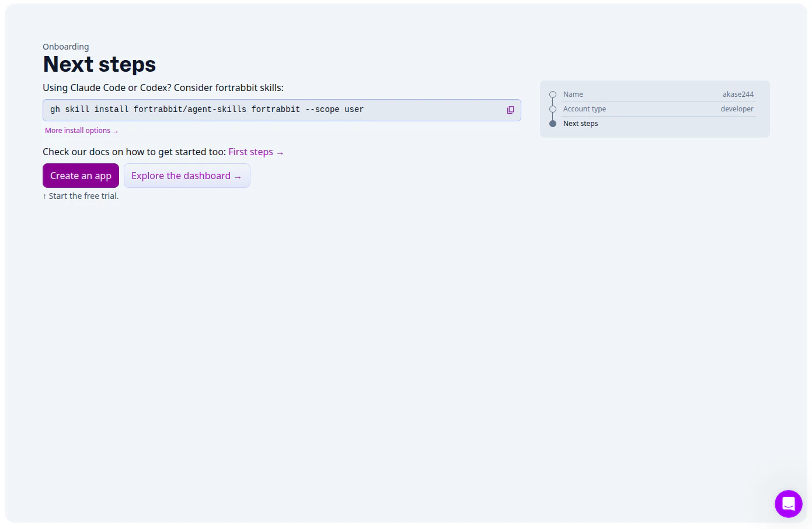
Task: Click the filled Next steps step marker
Action: click(553, 124)
